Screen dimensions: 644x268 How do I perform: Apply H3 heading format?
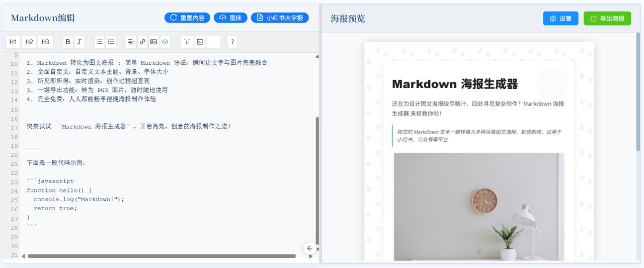tap(45, 42)
